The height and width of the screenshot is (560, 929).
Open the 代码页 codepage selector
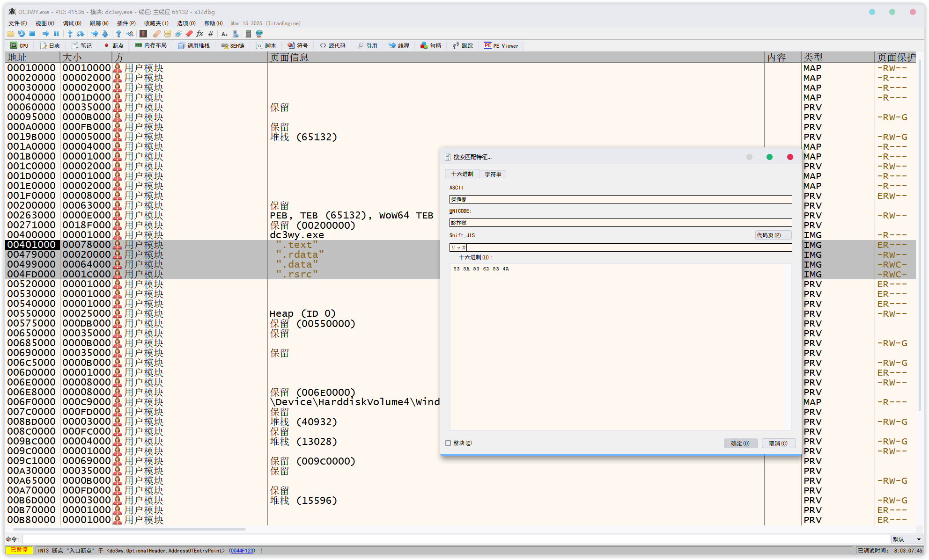(773, 235)
